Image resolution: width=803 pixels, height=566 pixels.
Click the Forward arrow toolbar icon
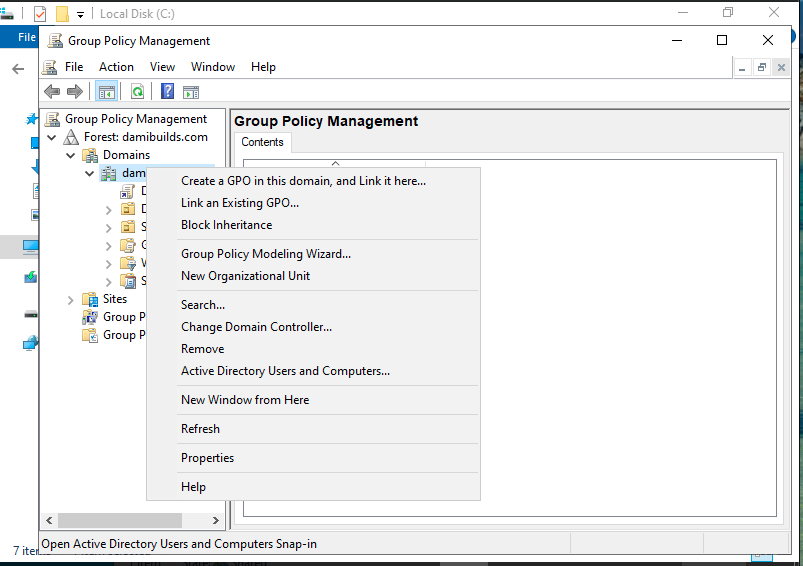tap(75, 92)
